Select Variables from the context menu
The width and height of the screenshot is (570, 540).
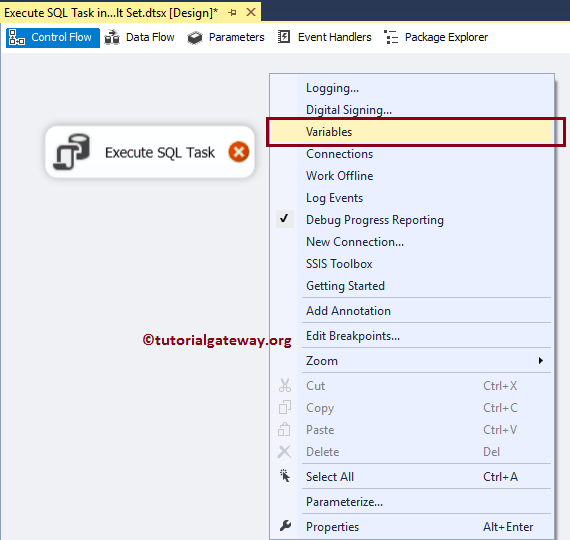click(412, 132)
